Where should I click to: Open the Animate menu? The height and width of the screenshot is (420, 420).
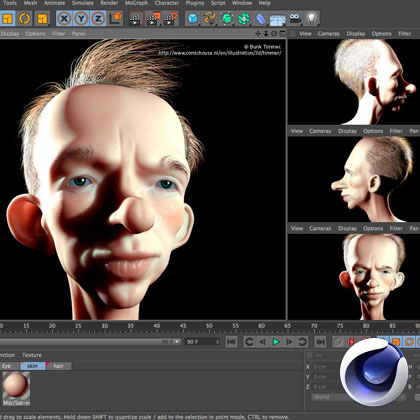[x=55, y=3]
